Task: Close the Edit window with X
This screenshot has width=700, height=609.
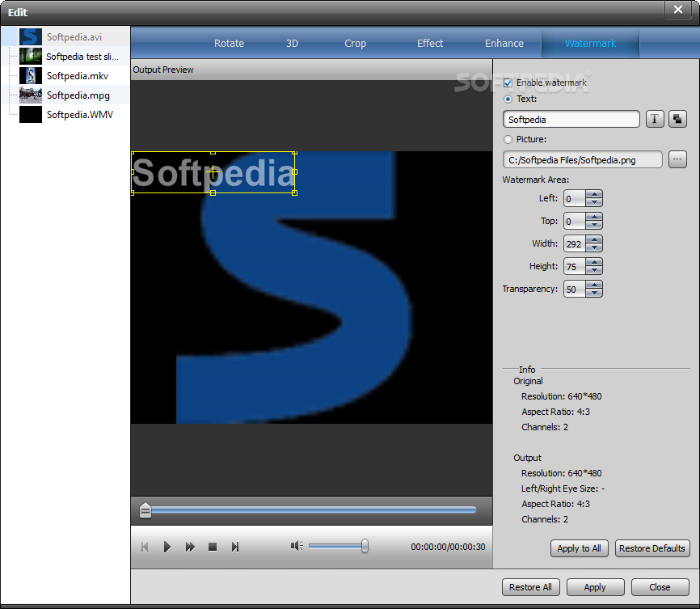Action: pyautogui.click(x=677, y=10)
